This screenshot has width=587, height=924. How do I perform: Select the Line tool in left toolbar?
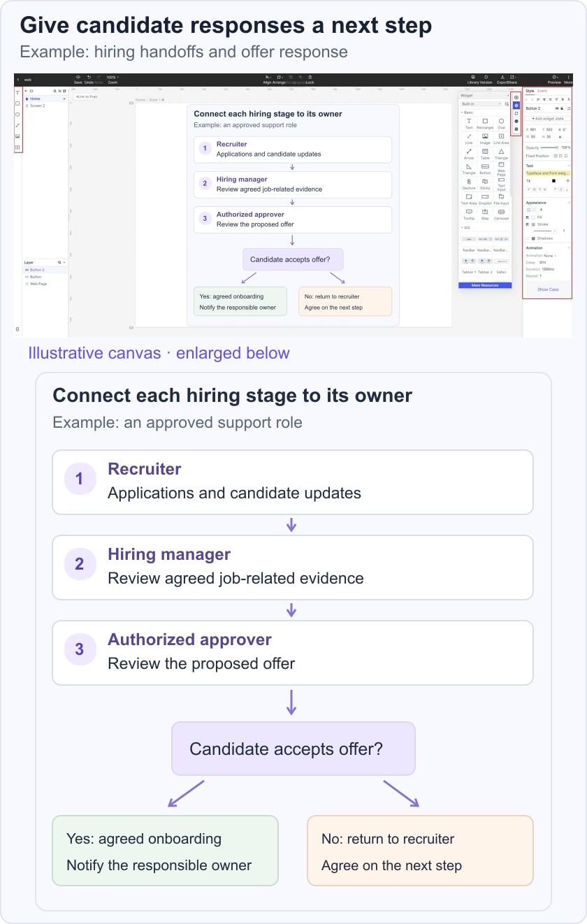[17, 125]
